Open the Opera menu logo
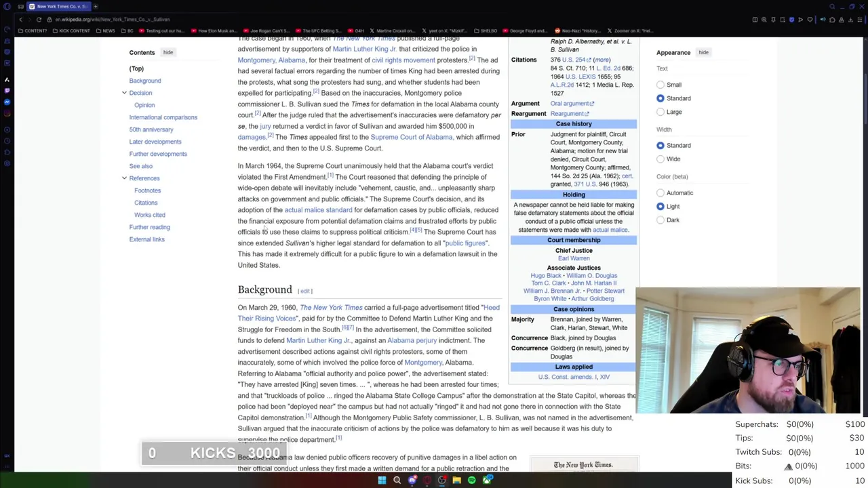This screenshot has width=868, height=488. pyautogui.click(x=7, y=6)
